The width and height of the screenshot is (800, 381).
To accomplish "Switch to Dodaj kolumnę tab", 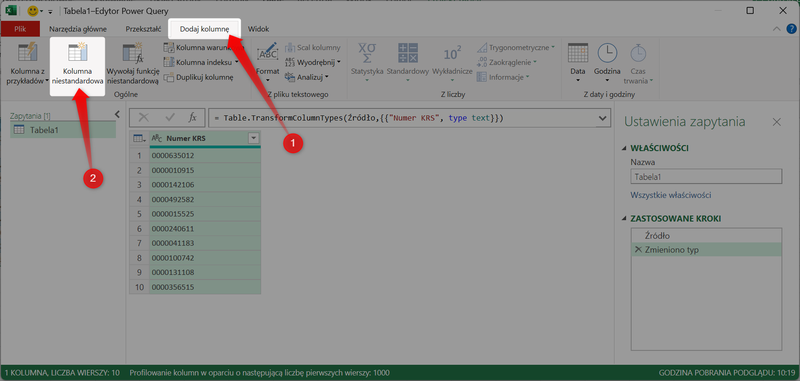I will pyautogui.click(x=204, y=29).
